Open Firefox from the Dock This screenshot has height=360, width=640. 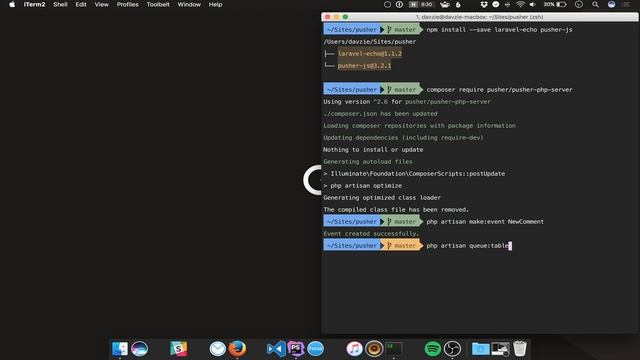[x=237, y=349]
